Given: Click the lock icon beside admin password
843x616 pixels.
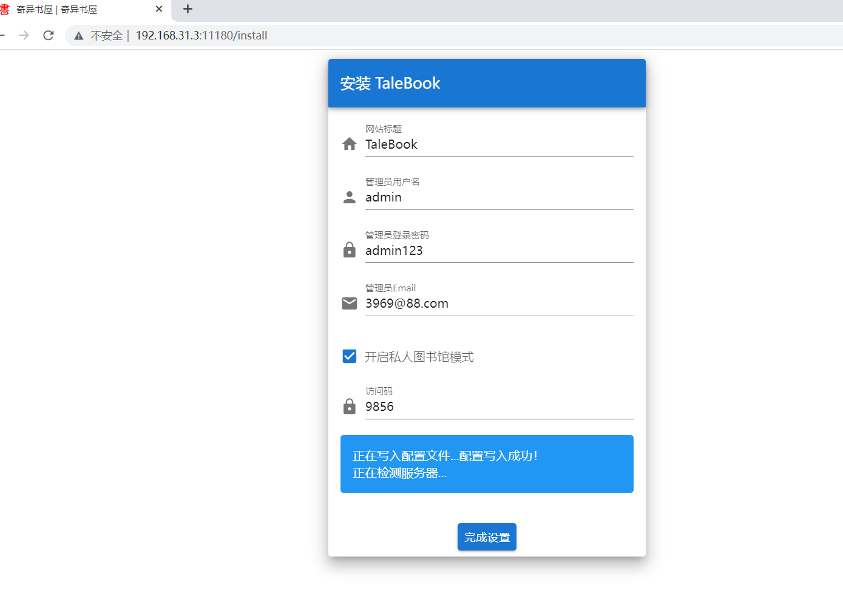Looking at the screenshot, I should (x=349, y=249).
